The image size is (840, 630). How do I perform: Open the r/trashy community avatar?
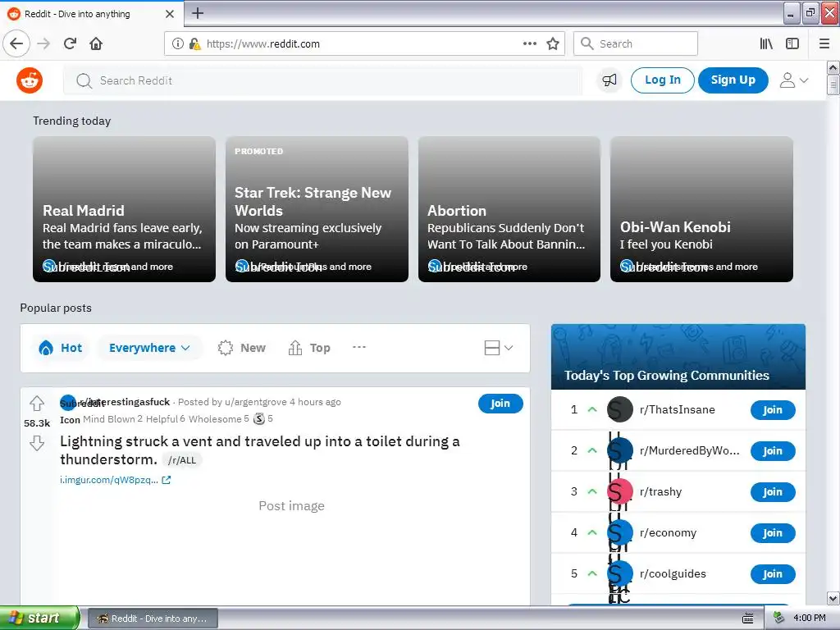pyautogui.click(x=620, y=491)
